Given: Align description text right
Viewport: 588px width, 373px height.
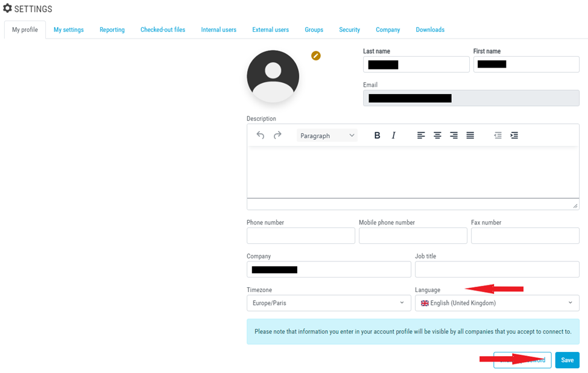Looking at the screenshot, I should 454,135.
